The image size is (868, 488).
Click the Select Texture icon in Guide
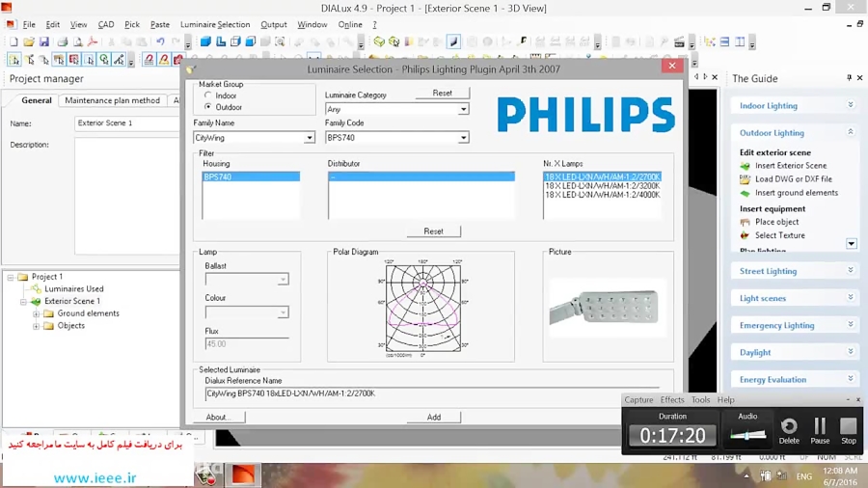[746, 235]
